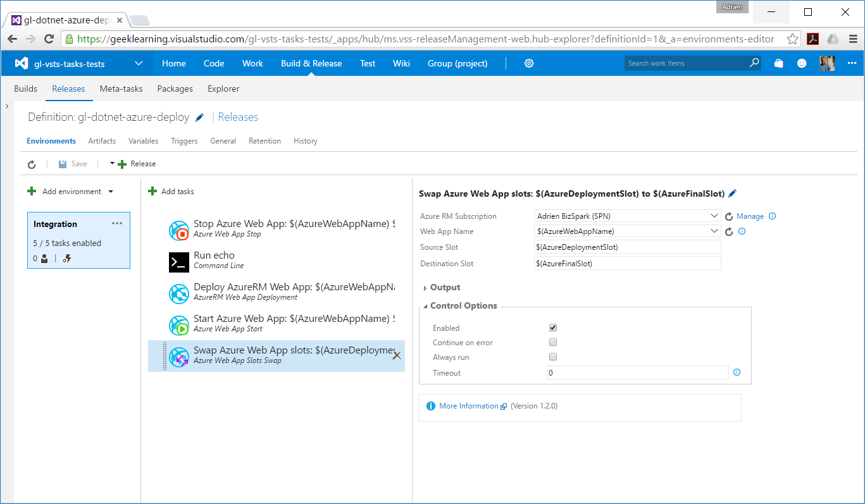Click the Destination Slot input field
The image size is (865, 504).
pos(627,263)
